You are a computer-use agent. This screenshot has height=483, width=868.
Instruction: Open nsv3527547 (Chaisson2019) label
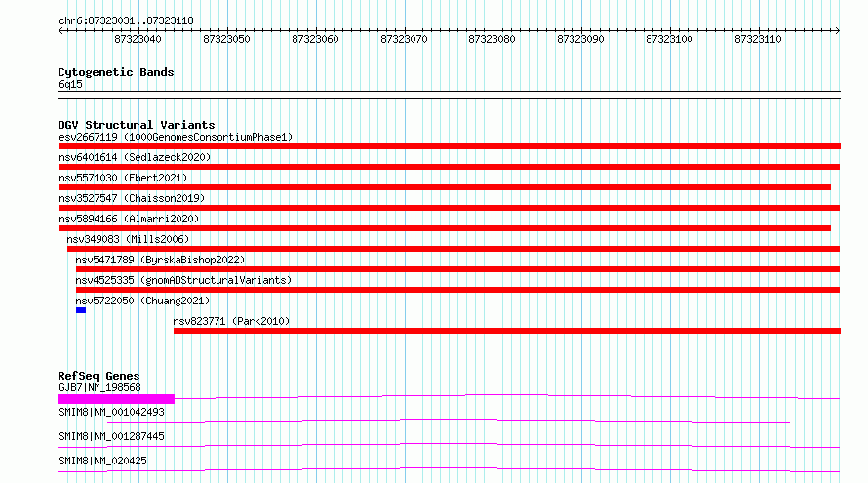[x=132, y=198]
